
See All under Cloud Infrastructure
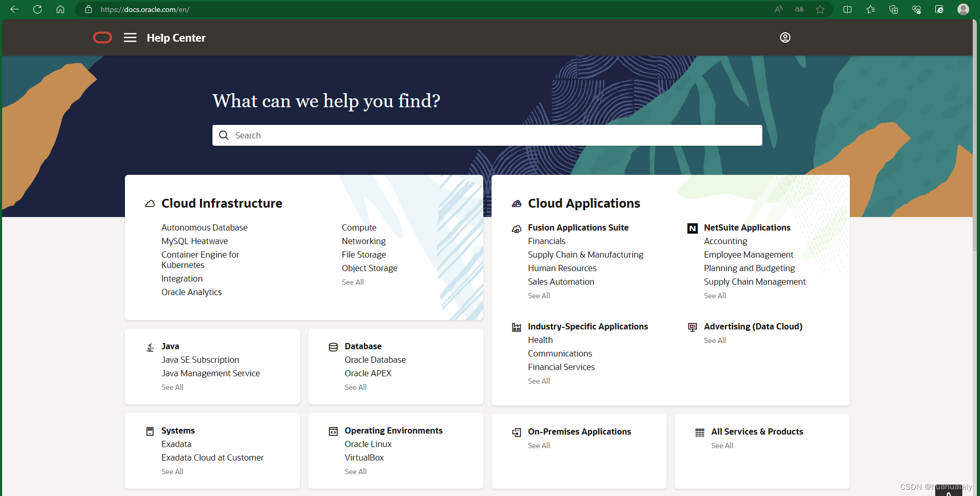pyautogui.click(x=353, y=282)
